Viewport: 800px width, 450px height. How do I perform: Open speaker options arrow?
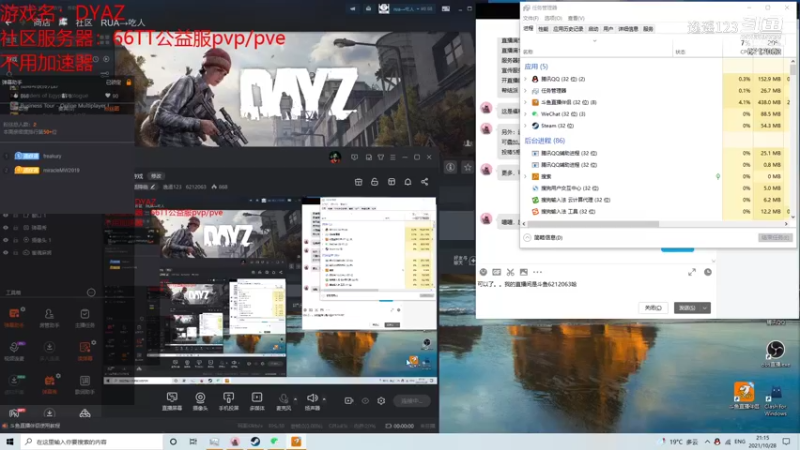click(x=324, y=399)
